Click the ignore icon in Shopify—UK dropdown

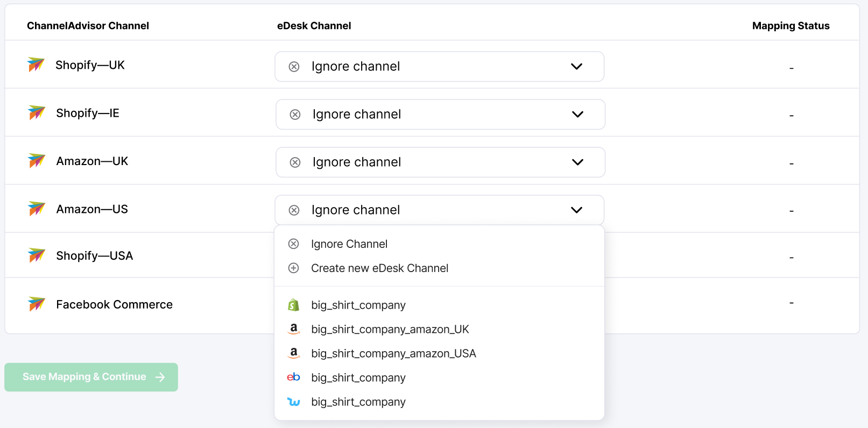pos(294,67)
